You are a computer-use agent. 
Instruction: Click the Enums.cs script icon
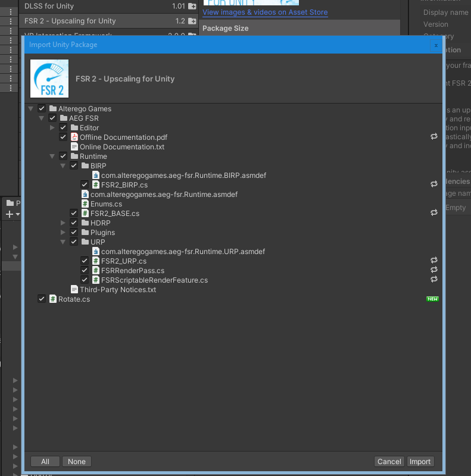[85, 203]
